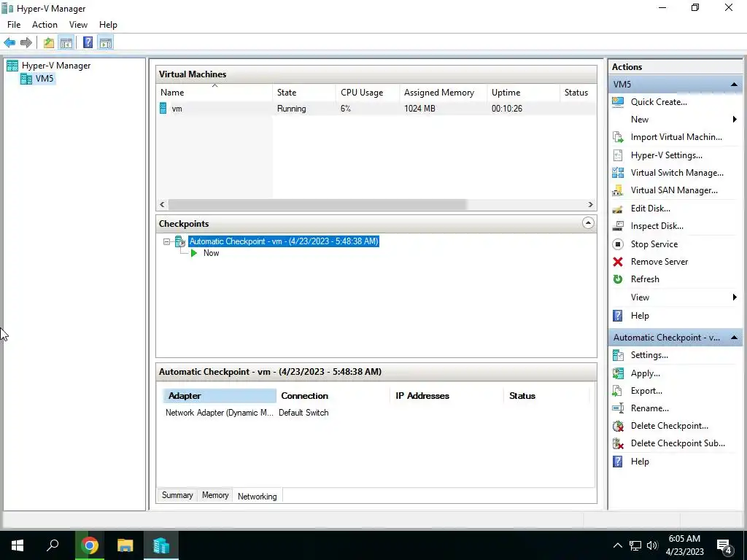Image resolution: width=747 pixels, height=560 pixels.
Task: Switch to the Memory tab
Action: click(215, 495)
